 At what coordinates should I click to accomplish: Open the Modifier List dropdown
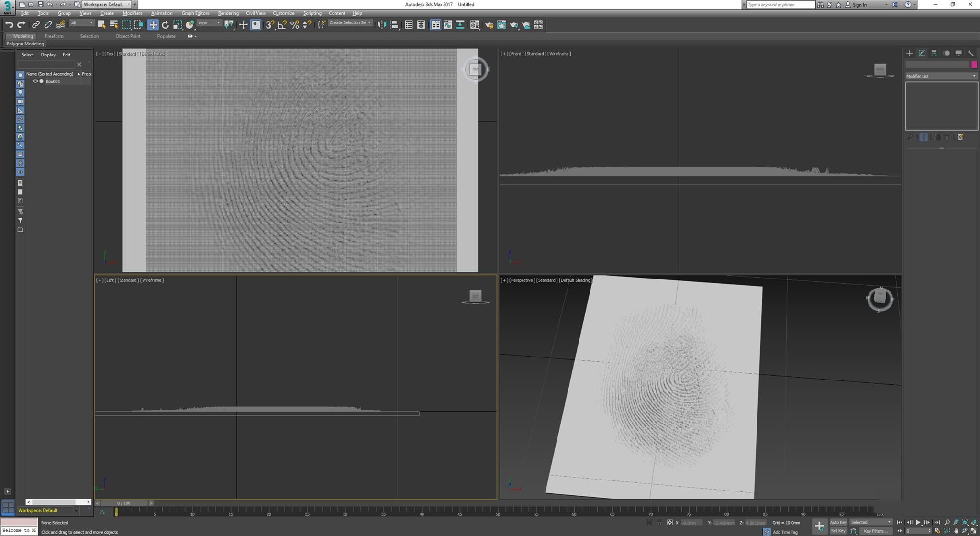[x=941, y=76]
